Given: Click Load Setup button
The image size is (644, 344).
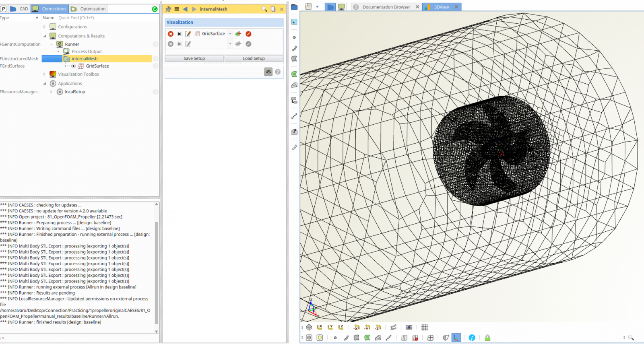Looking at the screenshot, I should [254, 58].
